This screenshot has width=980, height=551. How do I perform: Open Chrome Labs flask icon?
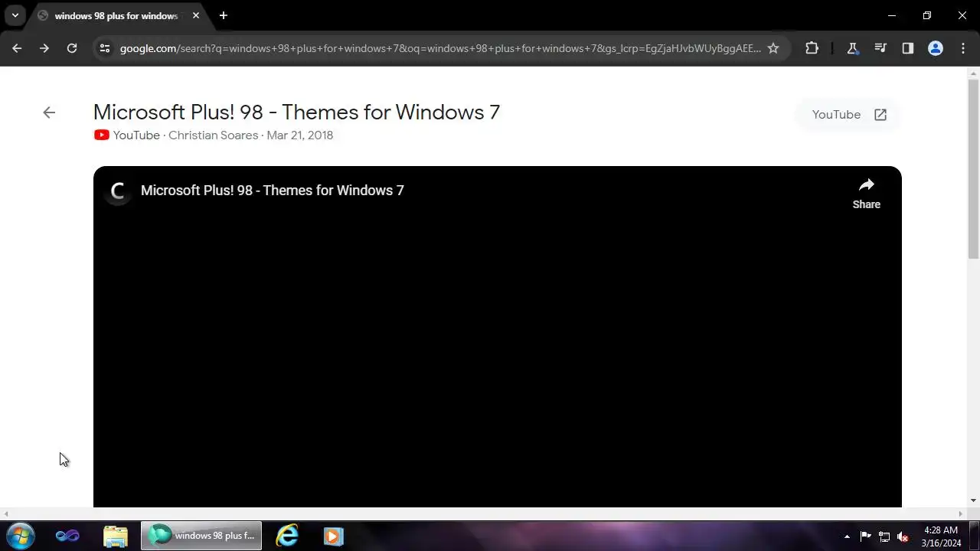click(852, 48)
